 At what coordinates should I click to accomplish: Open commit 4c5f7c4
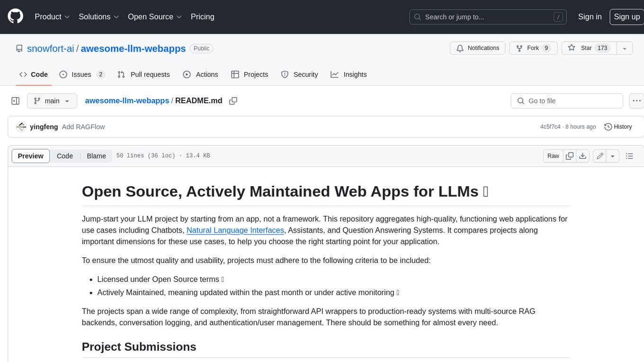(x=550, y=127)
